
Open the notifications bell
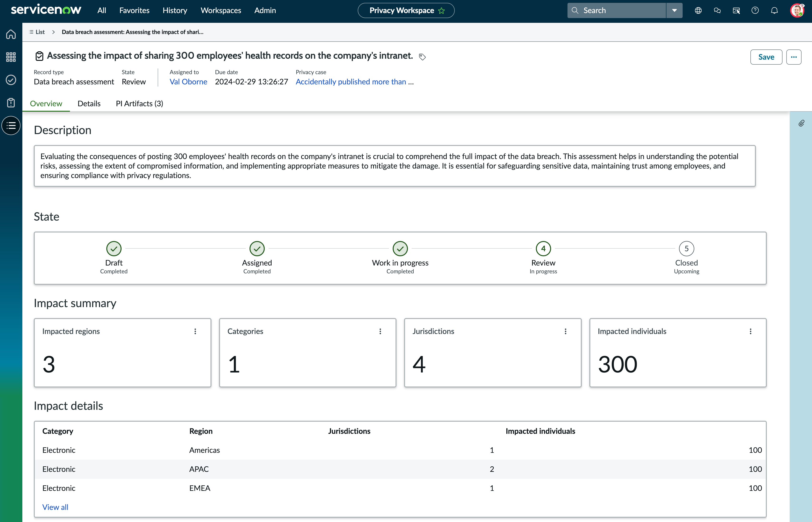point(774,10)
